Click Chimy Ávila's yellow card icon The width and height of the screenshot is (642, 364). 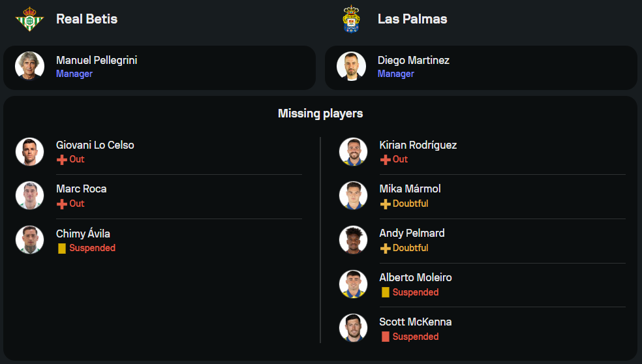pyautogui.click(x=62, y=249)
